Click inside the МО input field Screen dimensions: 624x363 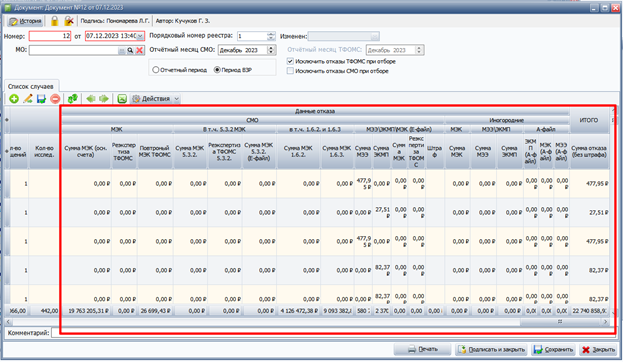(73, 51)
